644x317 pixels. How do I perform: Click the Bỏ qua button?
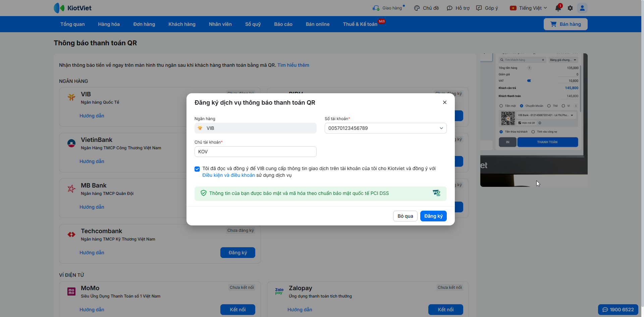point(405,216)
